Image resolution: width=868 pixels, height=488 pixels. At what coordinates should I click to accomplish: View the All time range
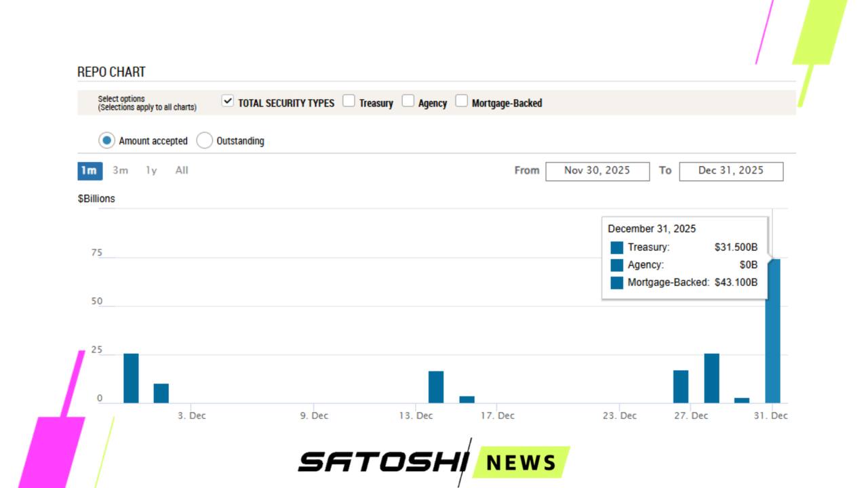tap(182, 171)
